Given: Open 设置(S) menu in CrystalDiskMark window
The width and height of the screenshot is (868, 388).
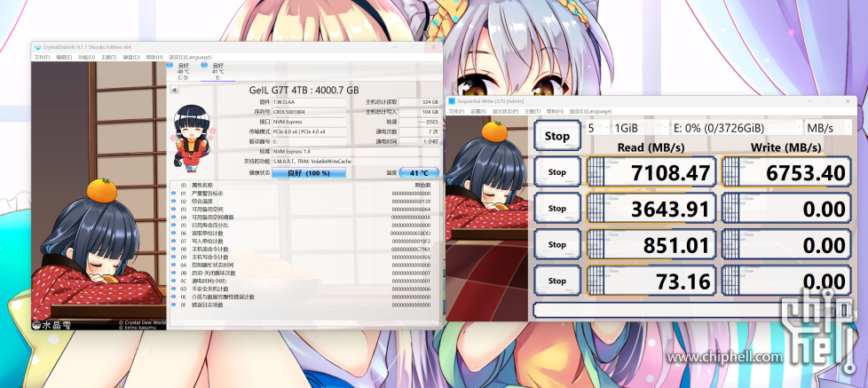Looking at the screenshot, I should 478,111.
